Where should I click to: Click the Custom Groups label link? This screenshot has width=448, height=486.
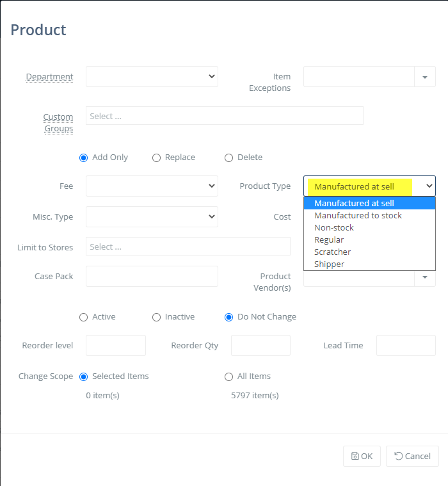(x=58, y=123)
